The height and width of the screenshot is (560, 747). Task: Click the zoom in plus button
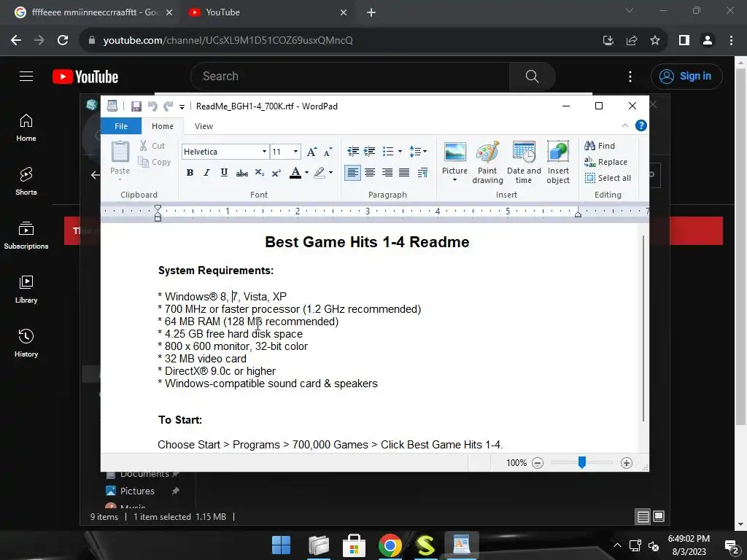[x=627, y=463]
